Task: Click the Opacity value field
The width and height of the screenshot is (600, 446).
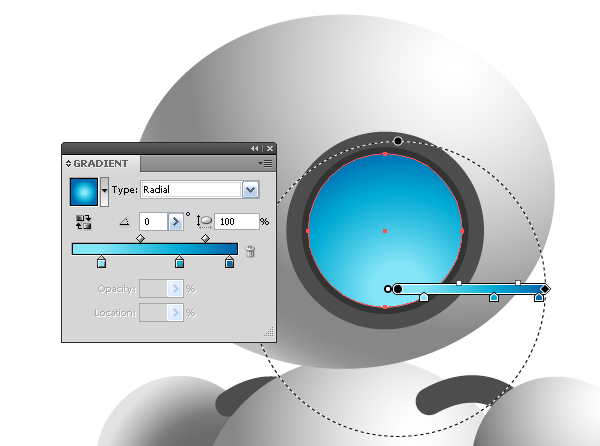Action: 153,288
